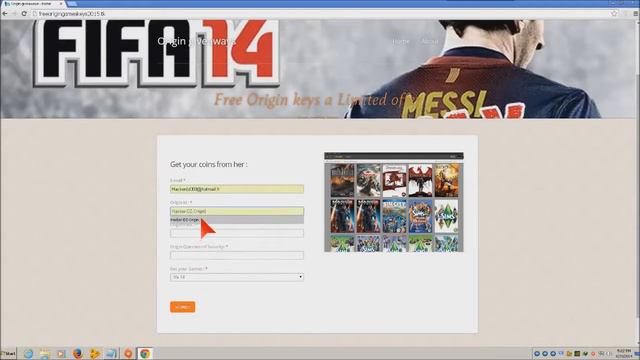Click the dark green square tray icon
The height and width of the screenshot is (360, 640).
[577, 353]
